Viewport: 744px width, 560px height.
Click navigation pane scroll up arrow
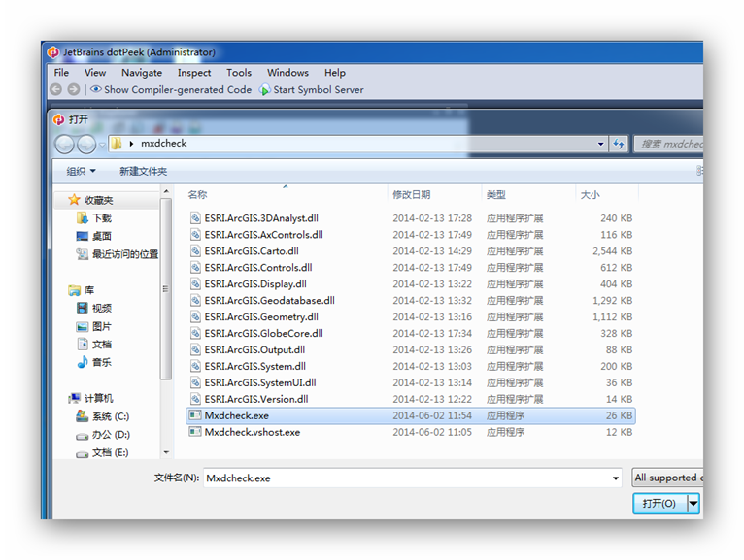pyautogui.click(x=165, y=191)
